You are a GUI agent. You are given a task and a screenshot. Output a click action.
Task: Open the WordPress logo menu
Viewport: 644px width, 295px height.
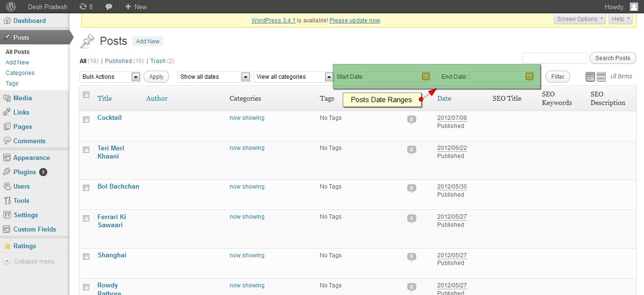(x=11, y=7)
